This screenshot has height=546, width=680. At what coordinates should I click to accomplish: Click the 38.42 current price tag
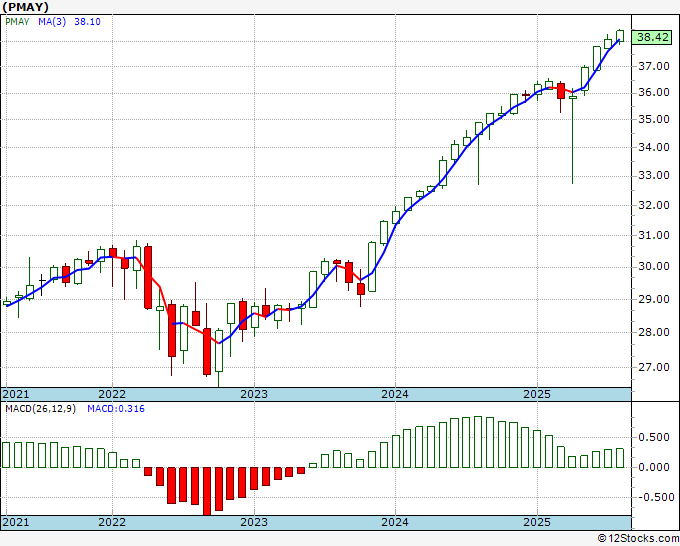point(652,37)
